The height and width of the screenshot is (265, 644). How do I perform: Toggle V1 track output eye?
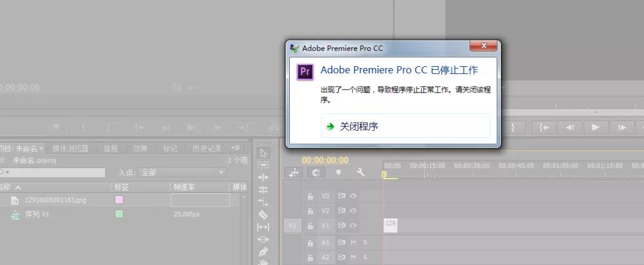pyautogui.click(x=353, y=226)
